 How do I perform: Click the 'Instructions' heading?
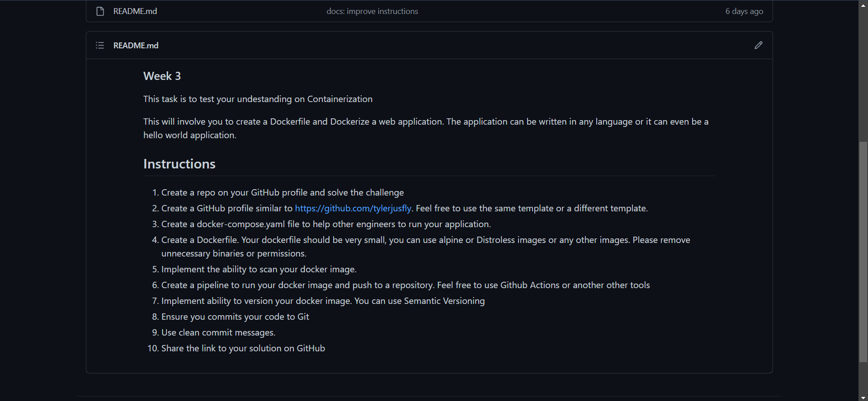click(179, 163)
